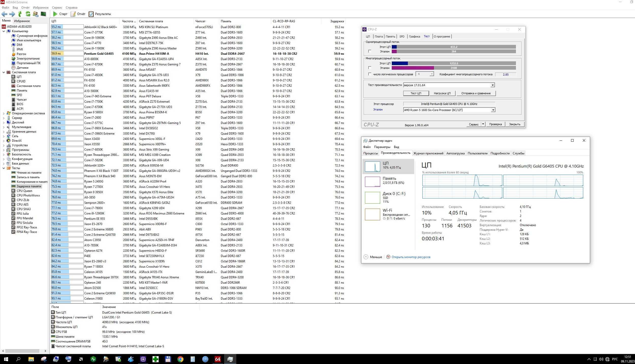The image size is (635, 364).
Task: Click the AIDA64 v6.80.6200 root node icon
Action: [4, 27]
